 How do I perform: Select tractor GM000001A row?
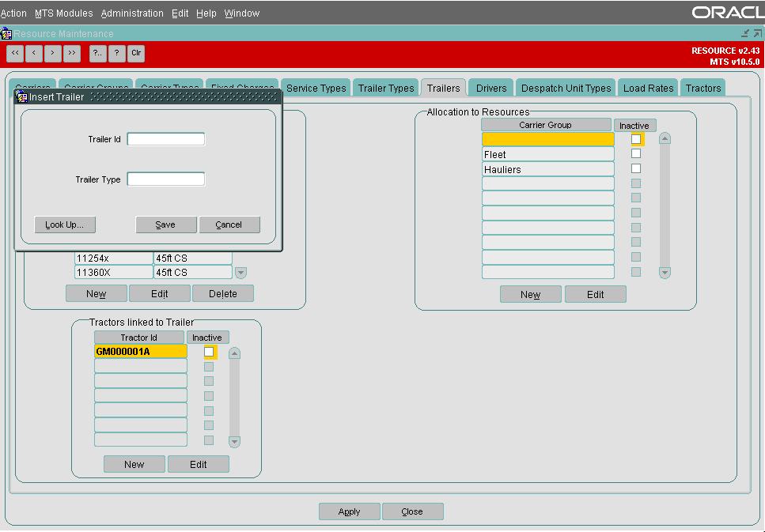[141, 351]
